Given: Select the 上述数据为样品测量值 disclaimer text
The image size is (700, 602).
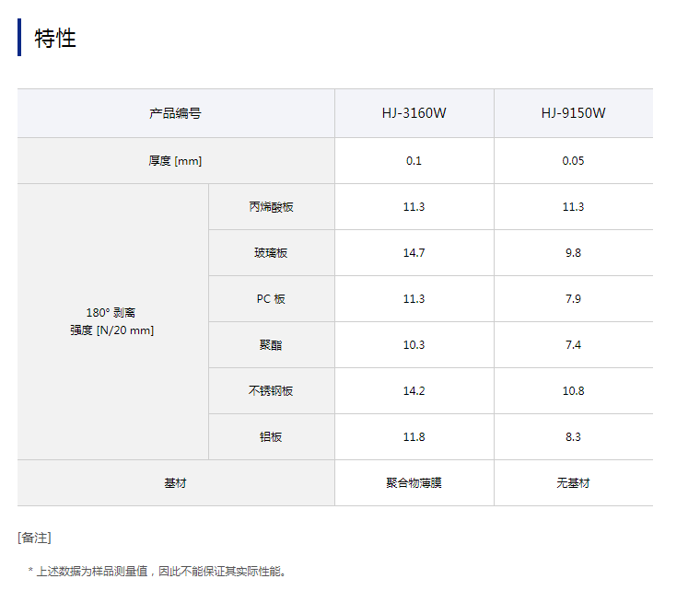Looking at the screenshot, I should (160, 572).
